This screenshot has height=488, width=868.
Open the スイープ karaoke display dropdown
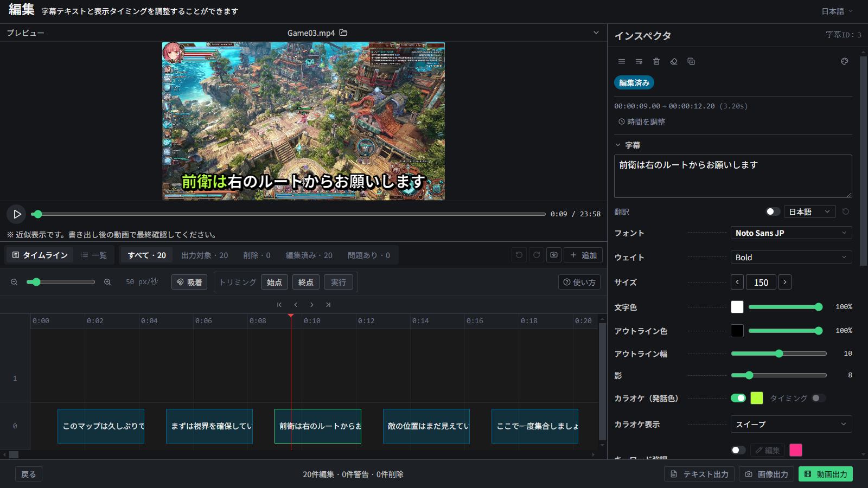coord(791,424)
